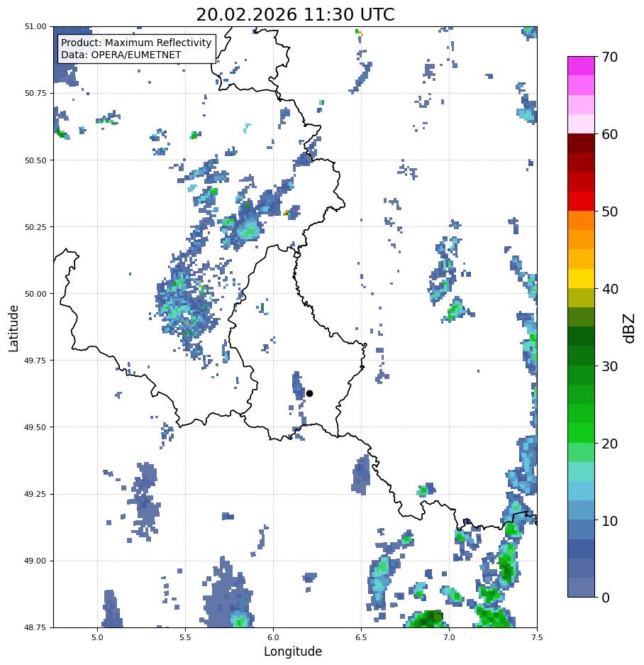Click the colorbar tick label 70
Viewport: 644px width, 665px height.
[x=610, y=57]
